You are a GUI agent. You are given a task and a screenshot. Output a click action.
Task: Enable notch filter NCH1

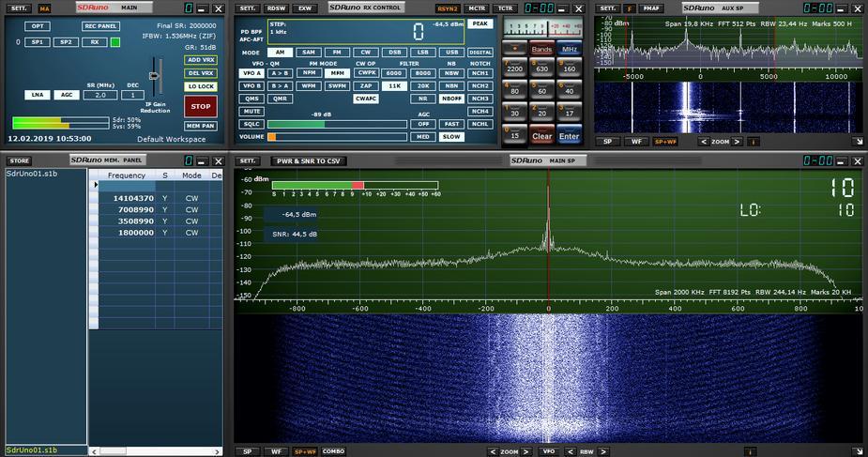(x=480, y=73)
